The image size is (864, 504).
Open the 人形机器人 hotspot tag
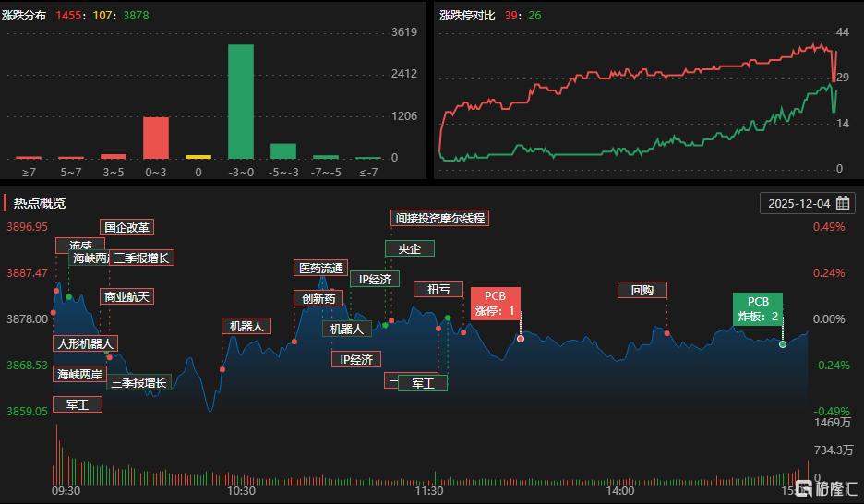point(85,343)
